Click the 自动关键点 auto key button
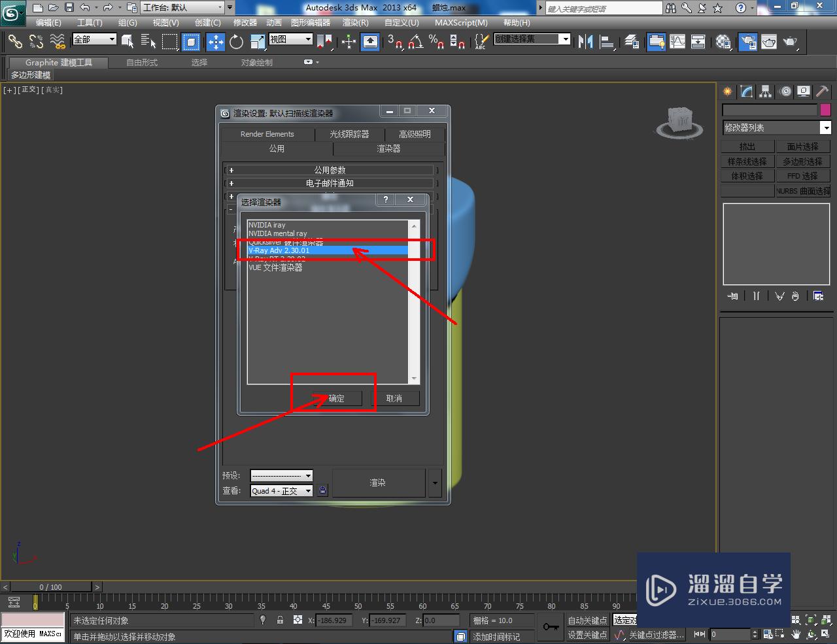This screenshot has width=837, height=644. point(587,620)
